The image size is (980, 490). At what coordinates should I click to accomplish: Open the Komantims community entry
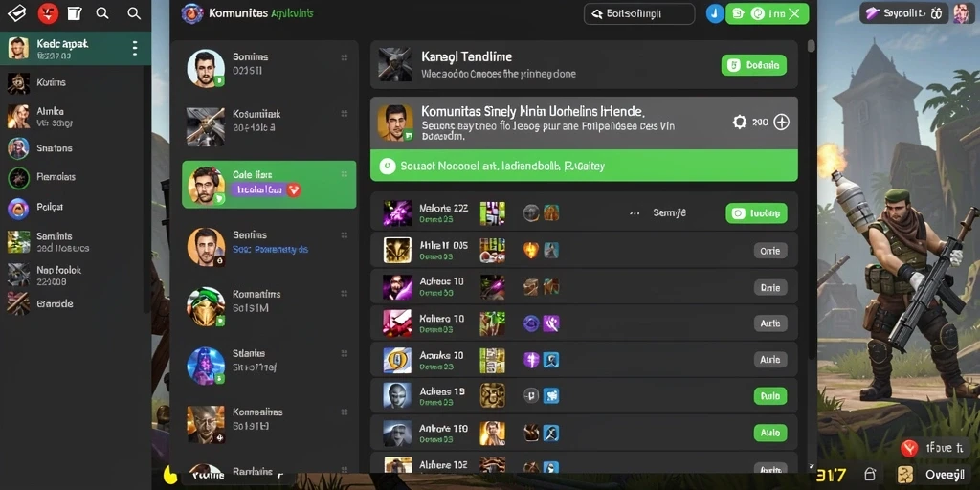click(x=269, y=306)
